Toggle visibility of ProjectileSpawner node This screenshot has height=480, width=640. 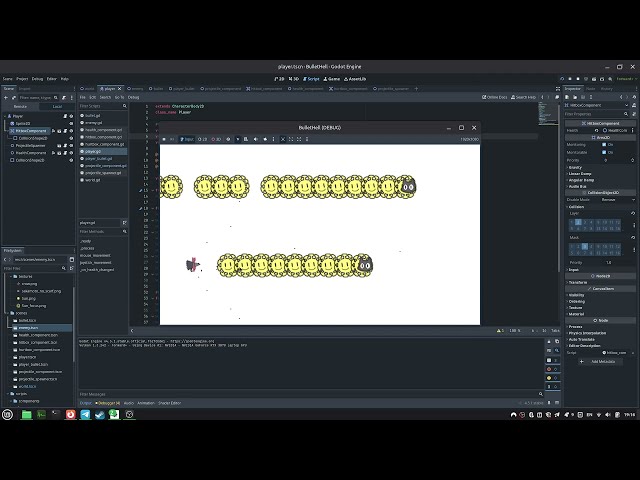point(71,146)
